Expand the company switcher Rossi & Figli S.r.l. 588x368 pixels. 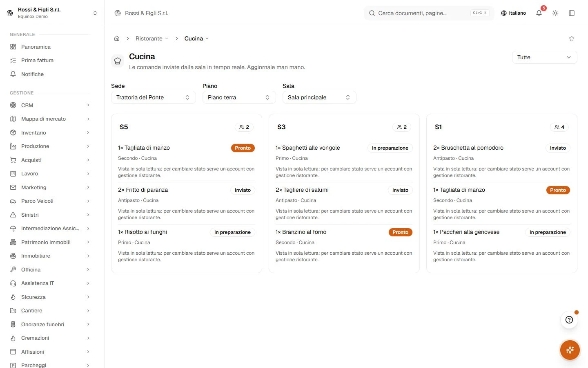tap(52, 13)
